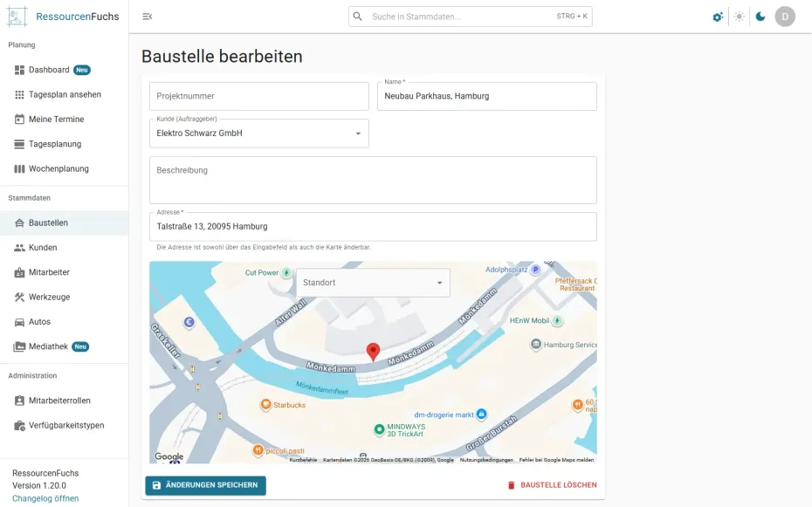Viewport: 812px width, 507px height.
Task: Click the Nutzungsbedingungen map link
Action: tap(486, 459)
